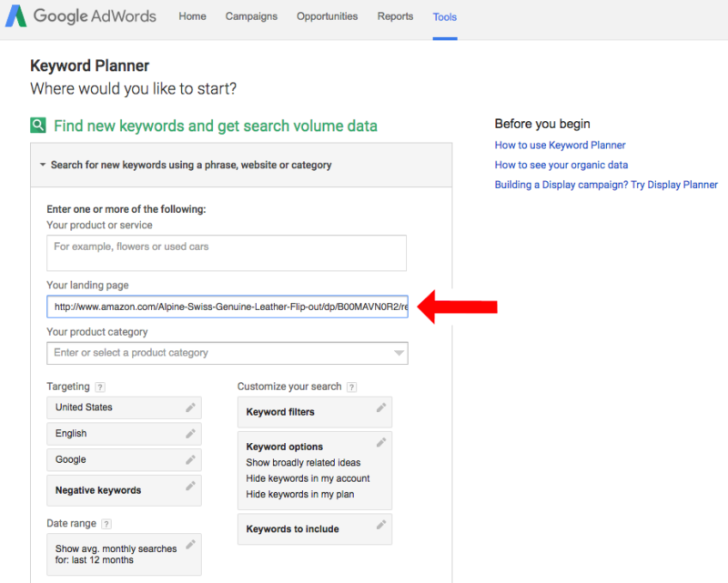Go to the Home tab

pos(192,16)
